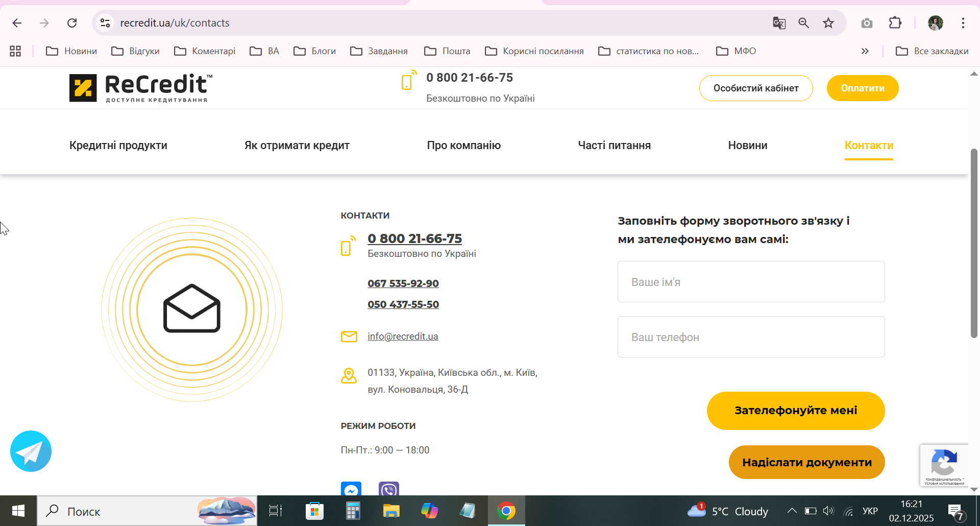The width and height of the screenshot is (980, 526).
Task: Open the Коментарі bookmark folder
Action: [205, 51]
